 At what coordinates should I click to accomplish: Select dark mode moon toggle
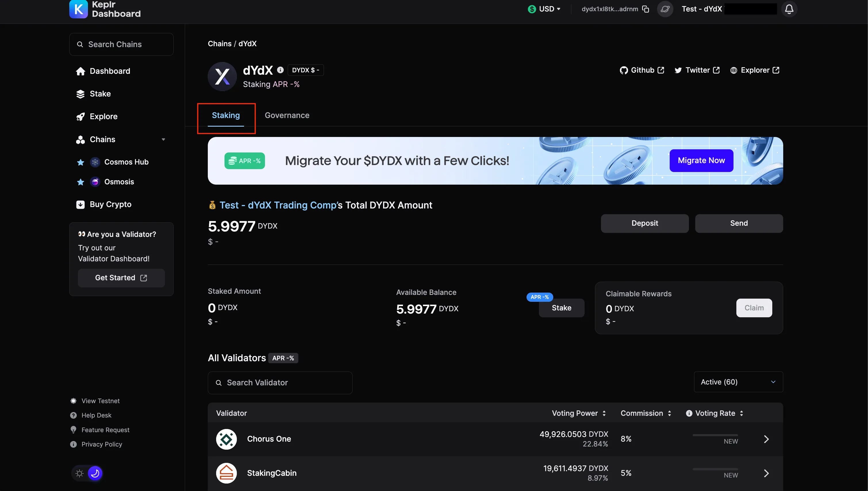(95, 473)
